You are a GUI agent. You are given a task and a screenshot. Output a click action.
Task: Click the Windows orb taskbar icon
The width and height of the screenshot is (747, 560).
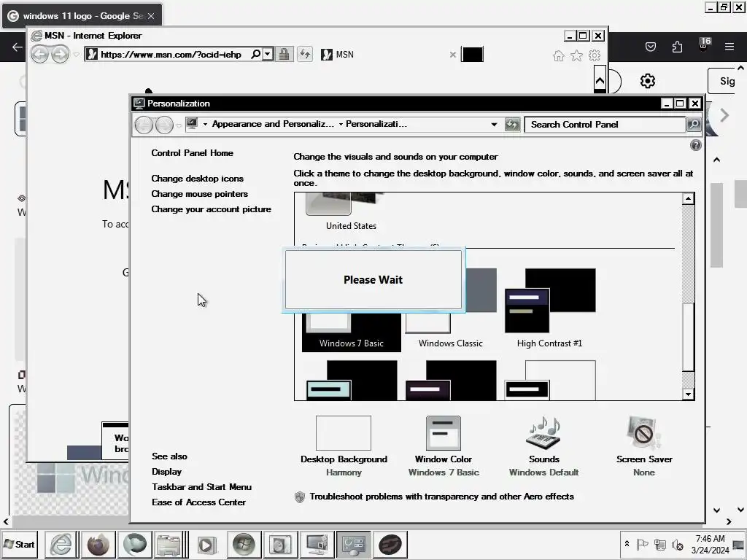(x=244, y=544)
